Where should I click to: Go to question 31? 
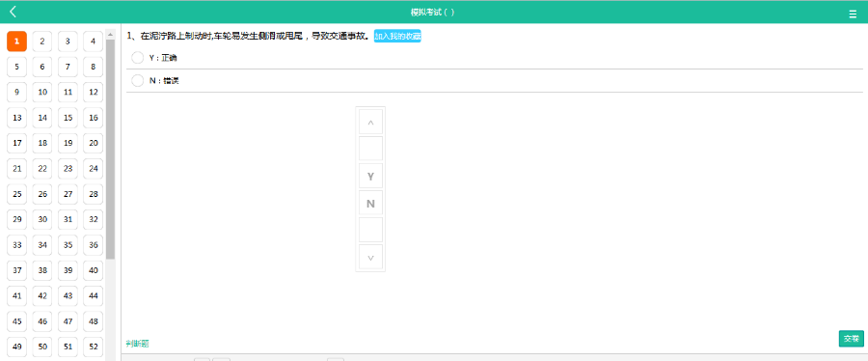point(68,220)
